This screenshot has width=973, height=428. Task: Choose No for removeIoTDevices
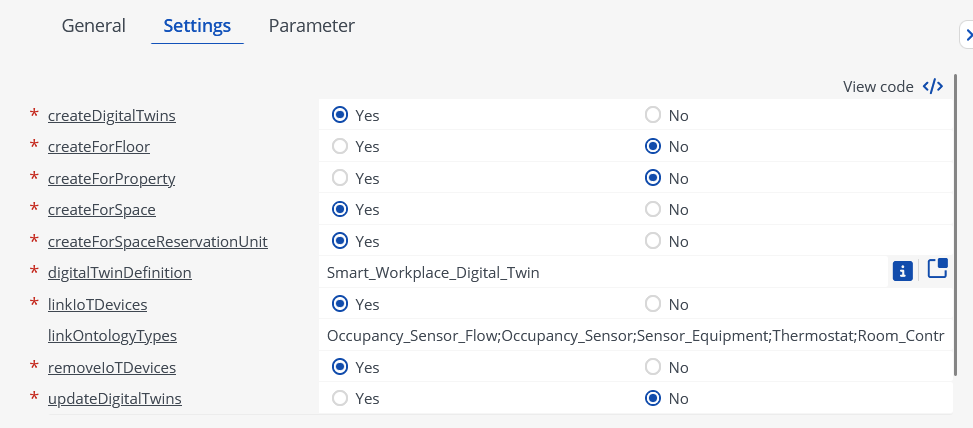(x=653, y=367)
